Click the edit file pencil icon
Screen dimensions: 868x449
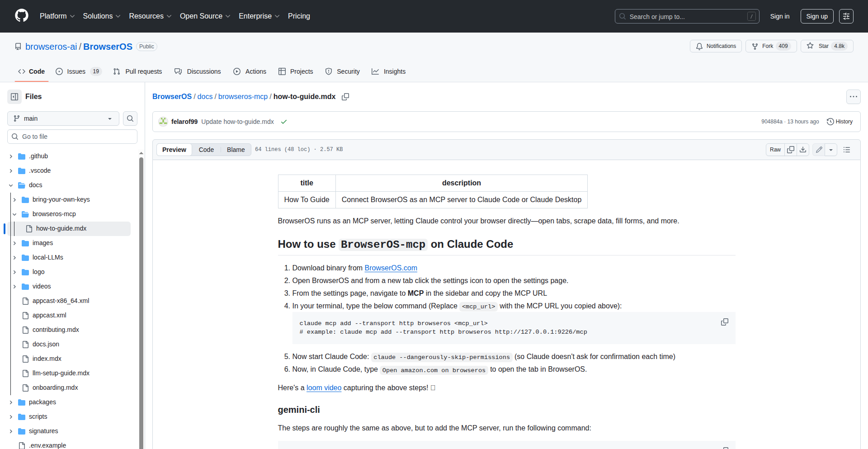point(819,150)
